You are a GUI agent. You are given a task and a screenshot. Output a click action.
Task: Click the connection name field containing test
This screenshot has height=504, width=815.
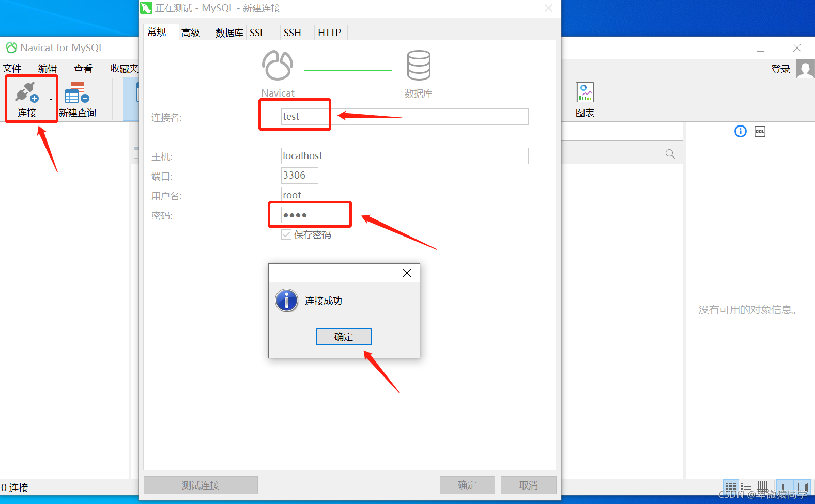click(x=405, y=117)
